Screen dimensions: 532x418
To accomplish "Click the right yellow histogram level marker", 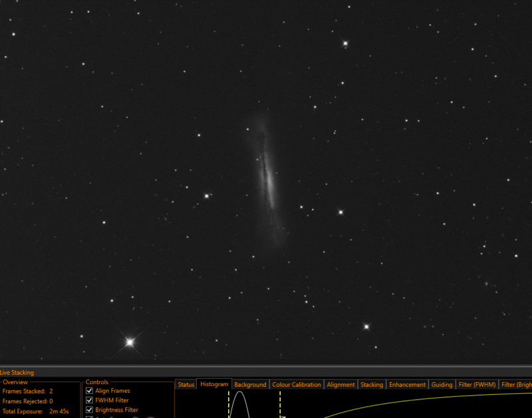I will (280, 404).
